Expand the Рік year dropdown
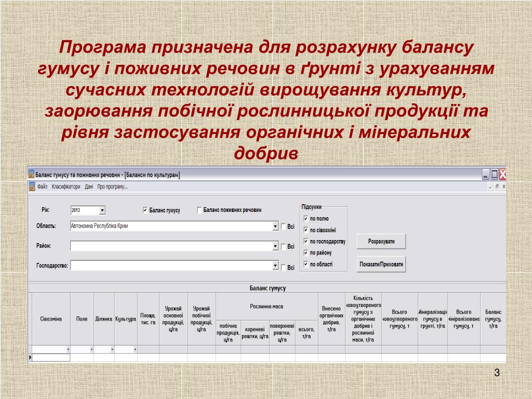The width and height of the screenshot is (532, 399). pyautogui.click(x=102, y=210)
